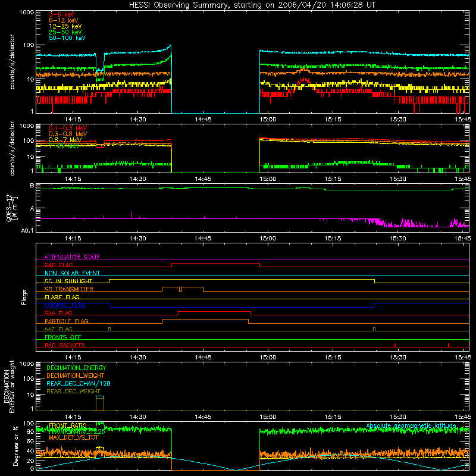Click the raised SC_IN_SUNLIGHT step segment
The image size is (476, 476).
coord(242,279)
